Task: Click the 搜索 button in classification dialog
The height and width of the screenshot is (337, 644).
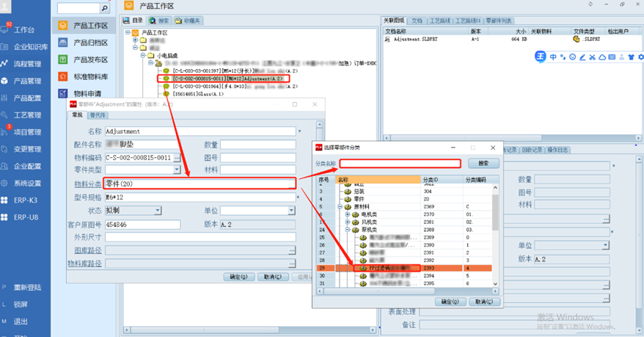Action: [x=483, y=163]
